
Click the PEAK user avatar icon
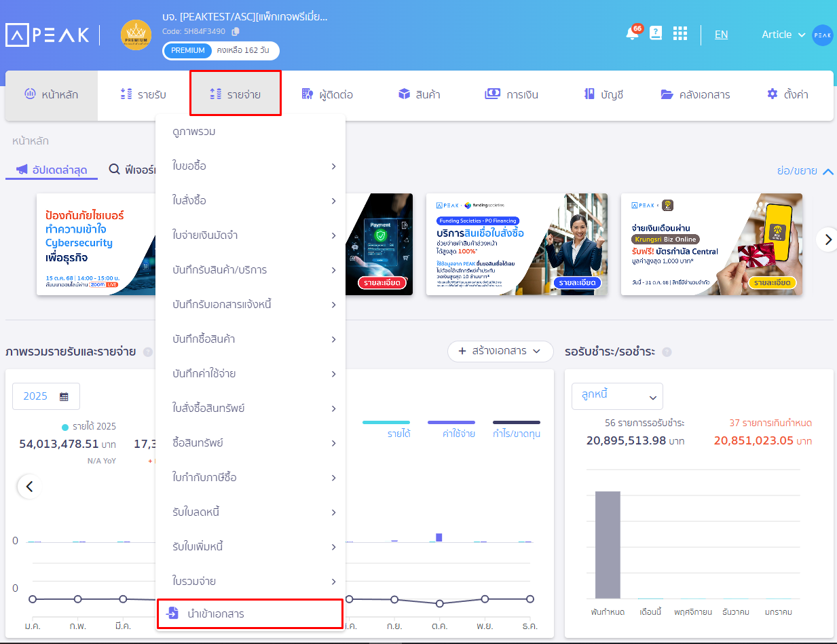[x=822, y=35]
